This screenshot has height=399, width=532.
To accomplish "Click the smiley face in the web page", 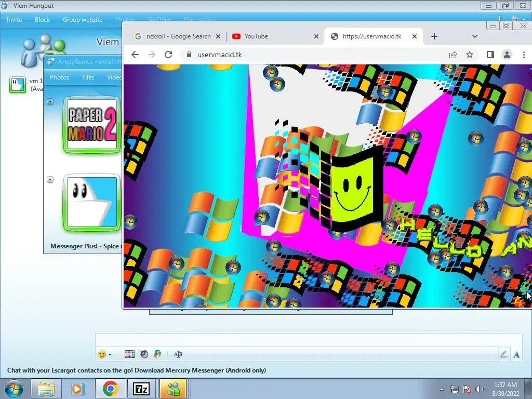I will pos(352,193).
